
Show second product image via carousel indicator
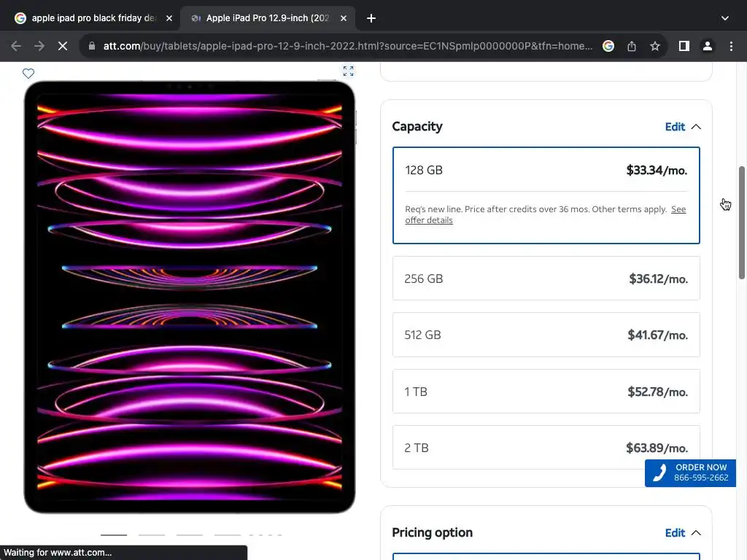tap(152, 535)
